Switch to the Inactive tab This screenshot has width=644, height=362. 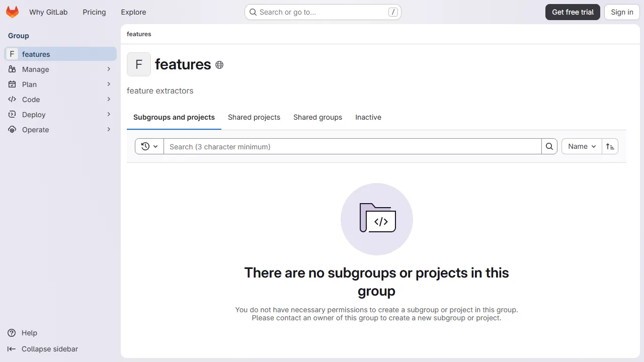[368, 117]
